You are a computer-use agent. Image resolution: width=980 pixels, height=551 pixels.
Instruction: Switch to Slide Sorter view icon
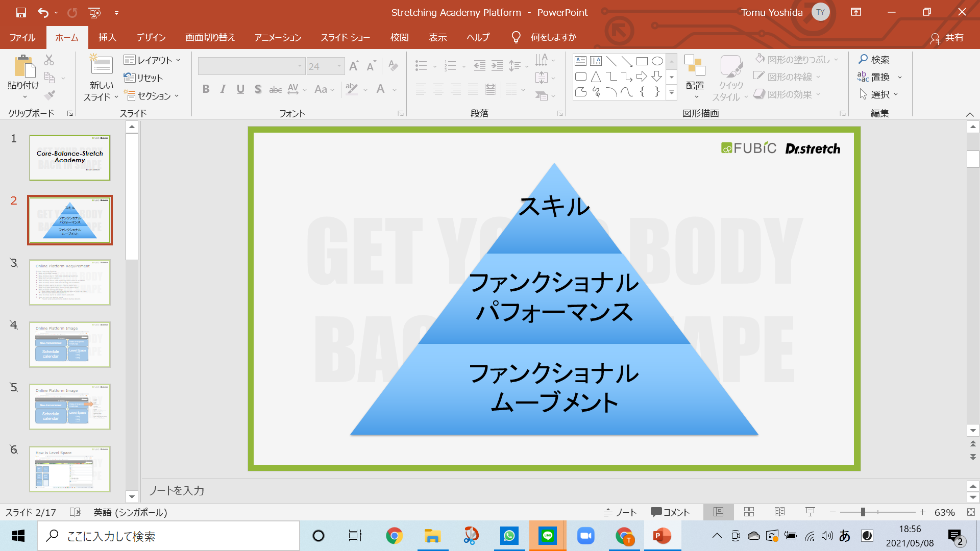[749, 512]
